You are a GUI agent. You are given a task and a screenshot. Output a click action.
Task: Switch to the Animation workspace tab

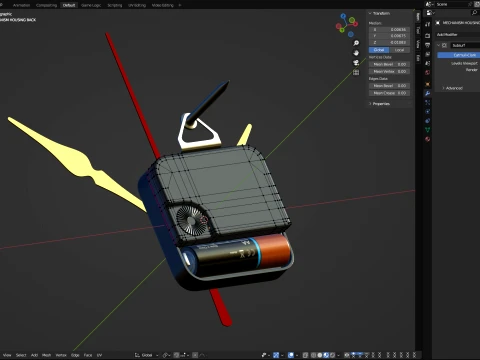tap(21, 5)
